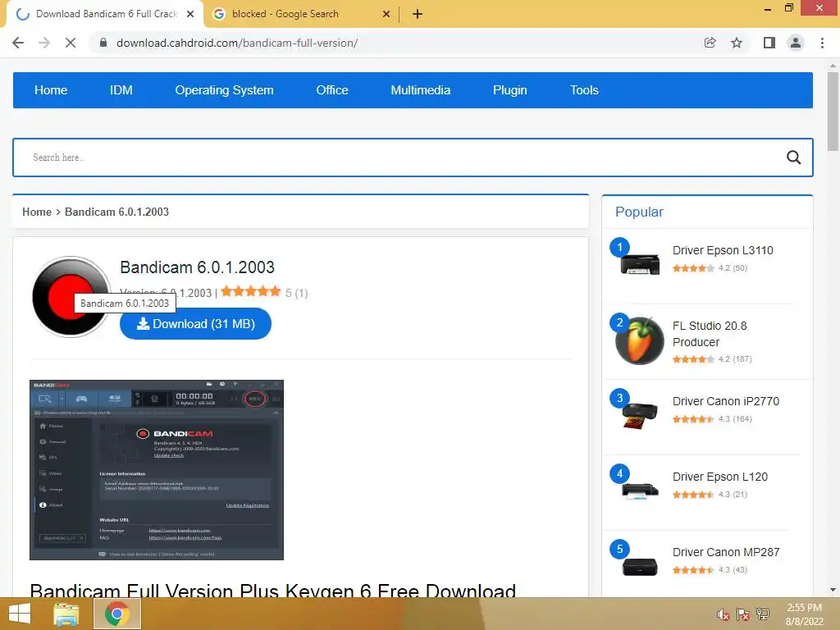The height and width of the screenshot is (630, 840).
Task: Click the Canon iP2770 printer thumbnail
Action: click(640, 414)
